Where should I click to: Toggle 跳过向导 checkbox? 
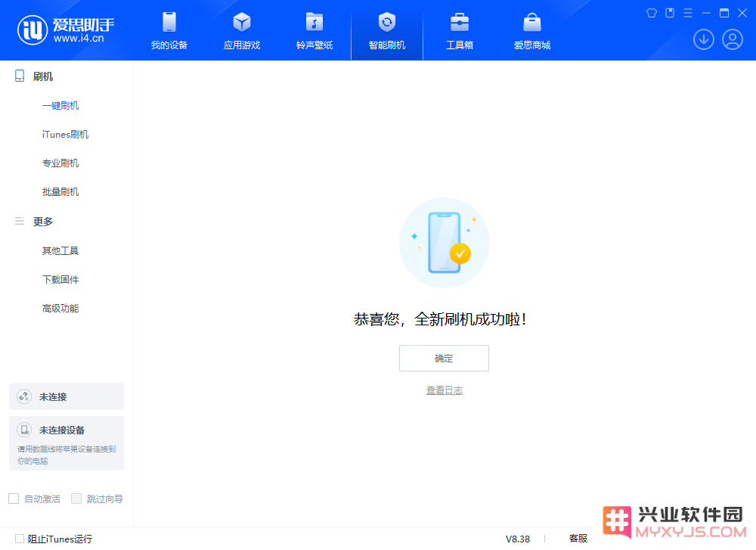[76, 499]
